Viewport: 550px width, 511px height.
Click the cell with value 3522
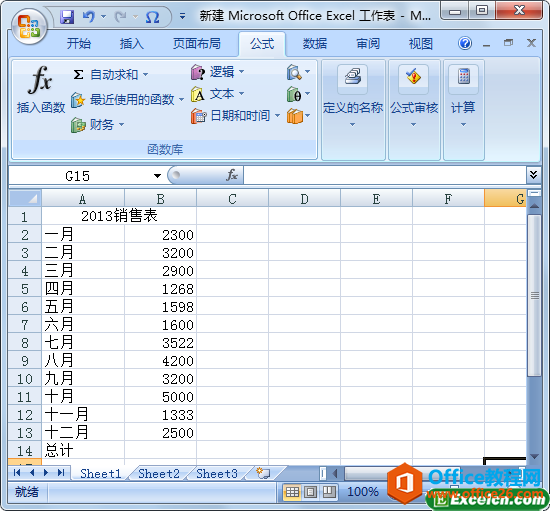pyautogui.click(x=160, y=343)
